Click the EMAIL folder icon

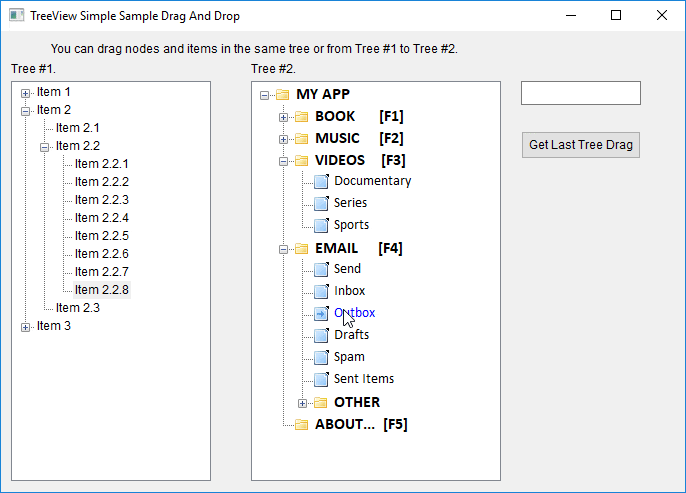[x=301, y=248]
